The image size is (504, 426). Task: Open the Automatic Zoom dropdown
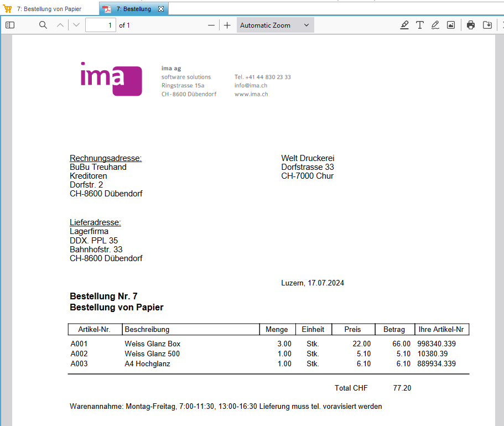[275, 25]
